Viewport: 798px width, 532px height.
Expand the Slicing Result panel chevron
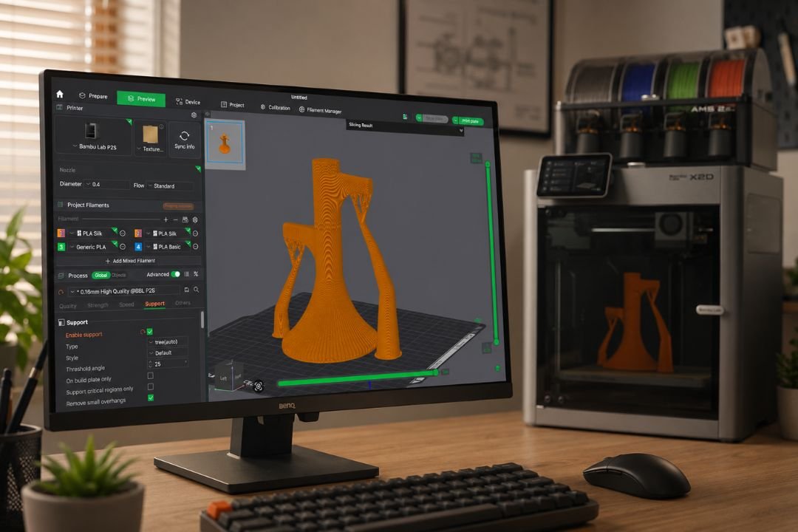tap(461, 130)
